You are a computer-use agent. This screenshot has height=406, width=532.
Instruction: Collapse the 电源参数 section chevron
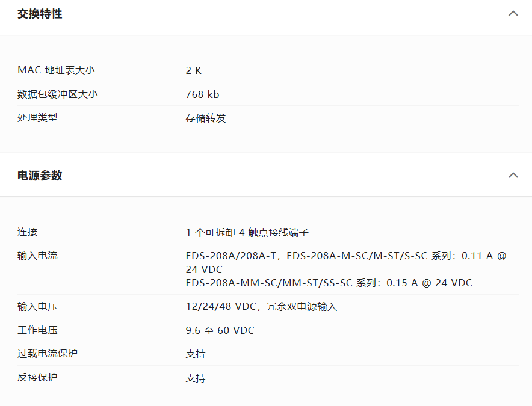[x=513, y=176]
